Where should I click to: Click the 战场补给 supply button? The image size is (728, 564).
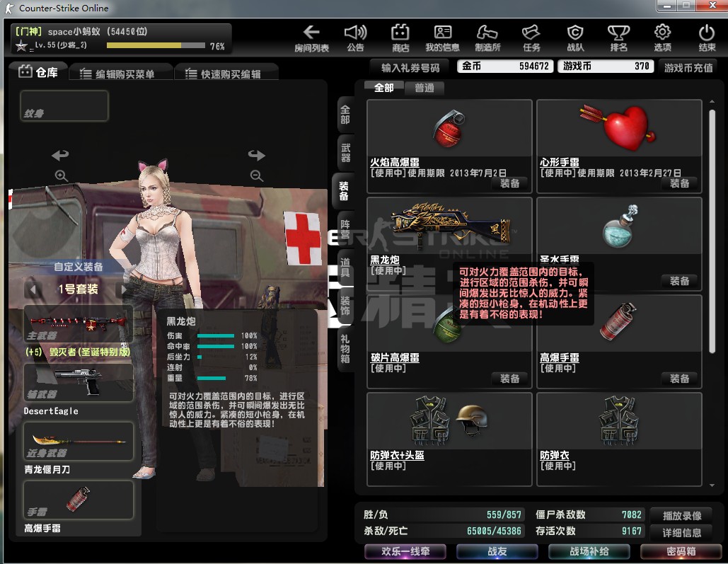pyautogui.click(x=589, y=551)
